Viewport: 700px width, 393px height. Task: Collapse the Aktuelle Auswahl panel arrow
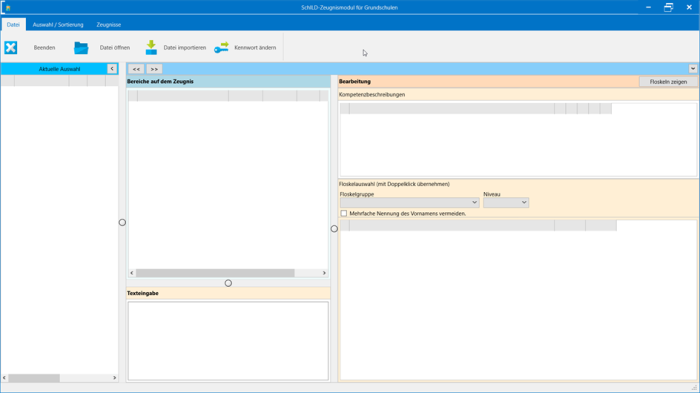pos(112,69)
